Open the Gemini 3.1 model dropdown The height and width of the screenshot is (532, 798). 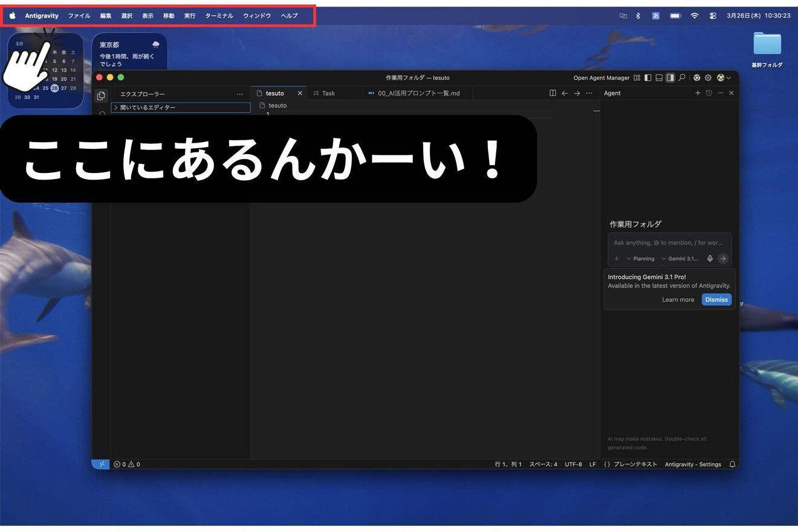[680, 259]
